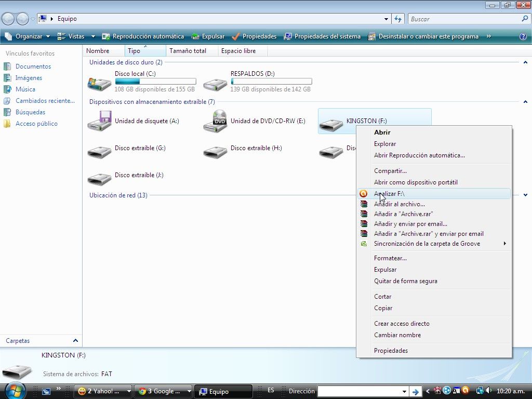Select Analizar F:\ in context menu

tap(389, 194)
